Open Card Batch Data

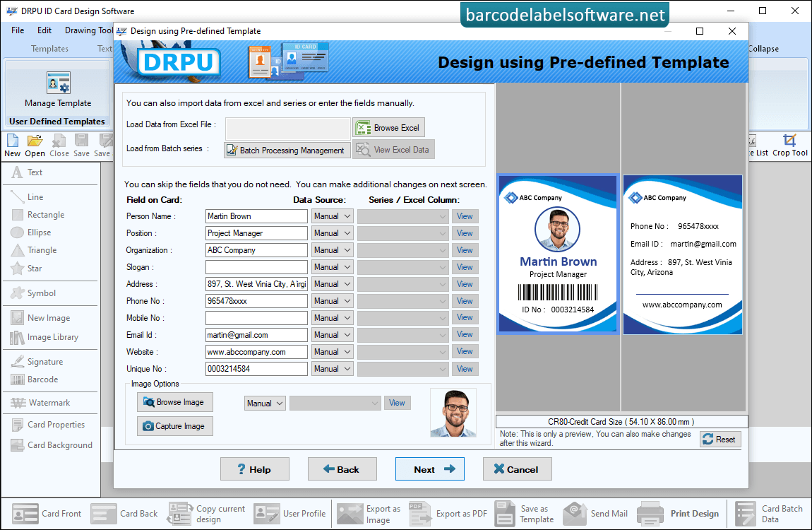[x=769, y=514]
